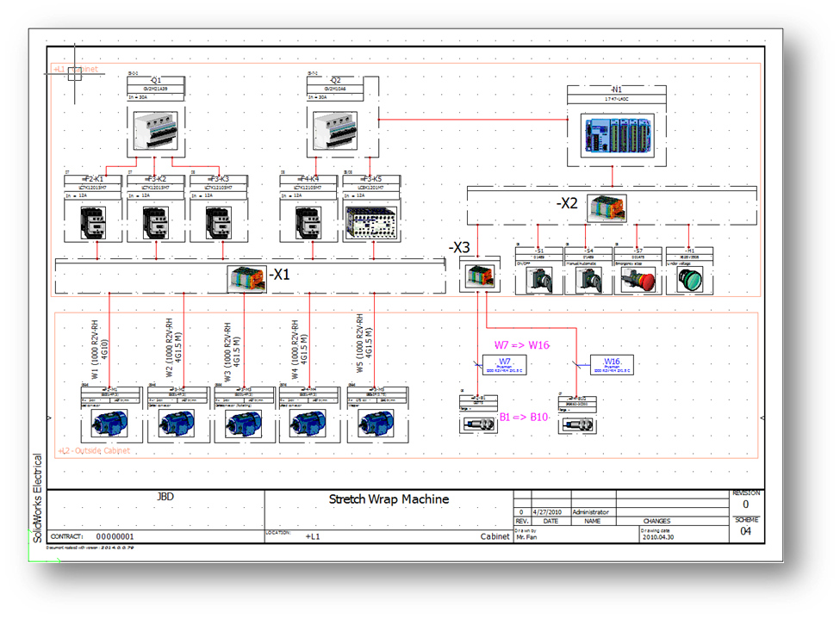
Task: Click the crosshair cursor marker at the top left
Action: tap(74, 74)
